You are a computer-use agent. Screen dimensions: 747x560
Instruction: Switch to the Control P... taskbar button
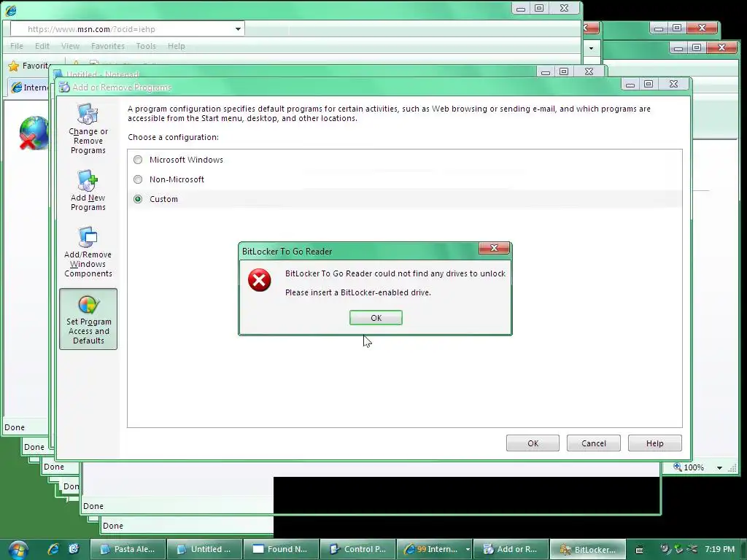pyautogui.click(x=357, y=549)
